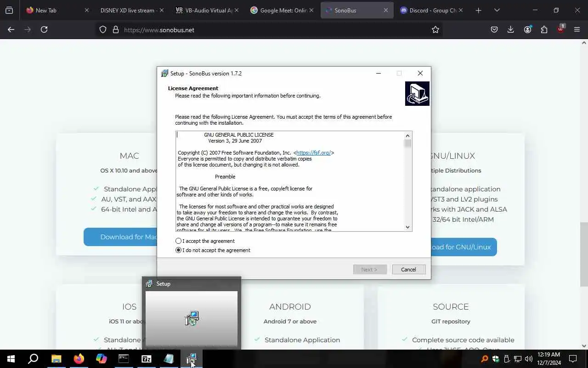Open the notification center icon

coord(573,359)
